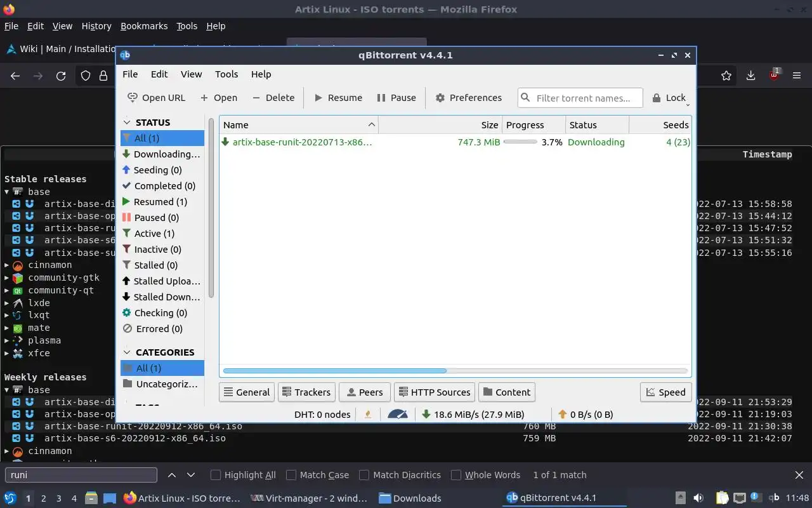Select the Inactive (0) status filter

coord(162,250)
